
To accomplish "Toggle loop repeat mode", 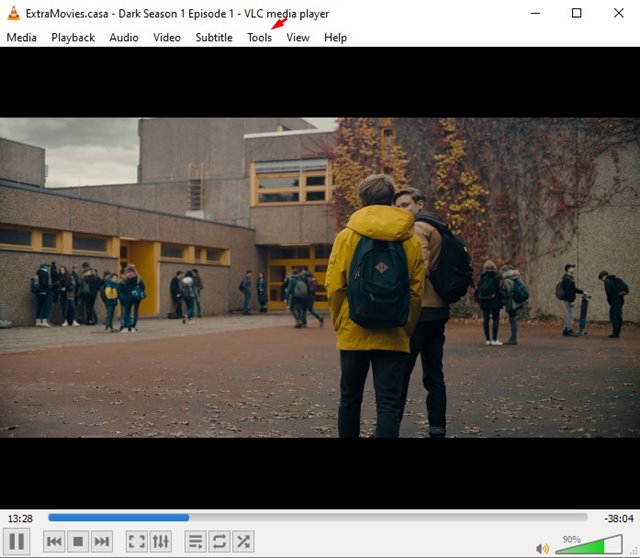I will coord(219,541).
